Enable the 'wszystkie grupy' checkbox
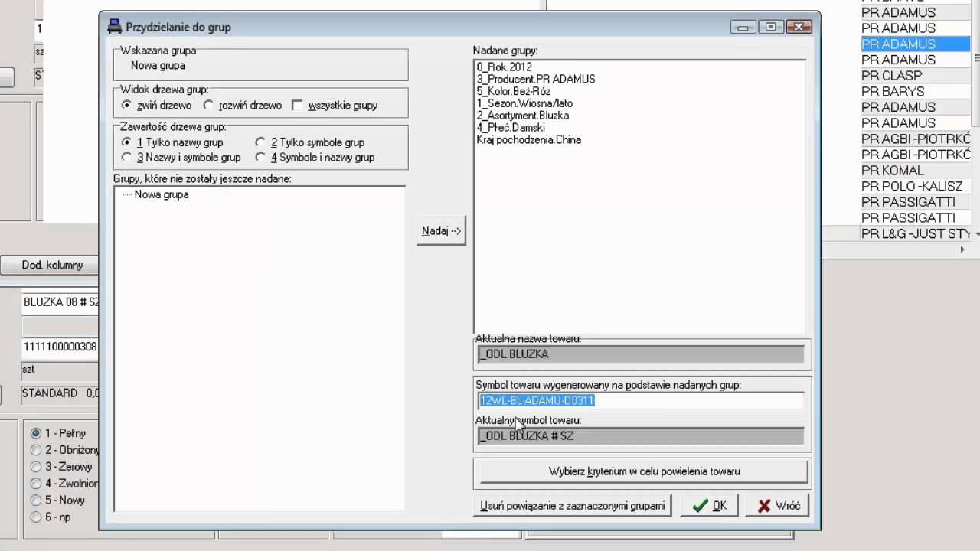The image size is (980, 551). point(297,106)
